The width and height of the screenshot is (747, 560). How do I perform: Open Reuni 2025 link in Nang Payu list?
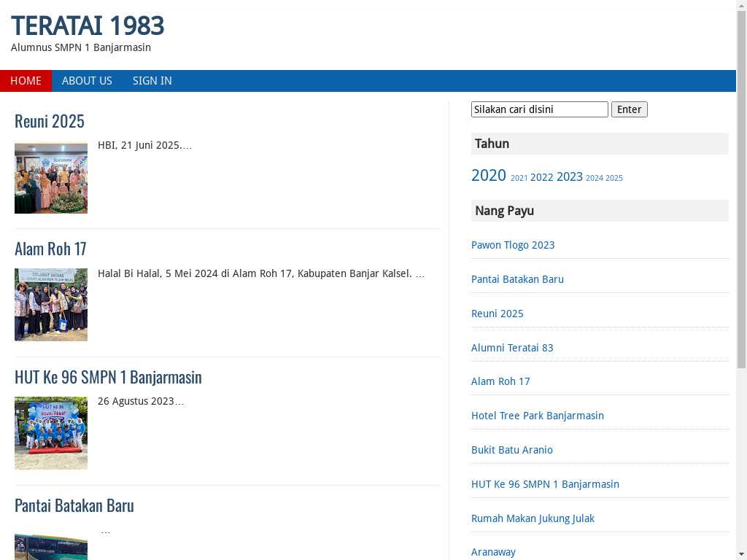click(x=497, y=314)
